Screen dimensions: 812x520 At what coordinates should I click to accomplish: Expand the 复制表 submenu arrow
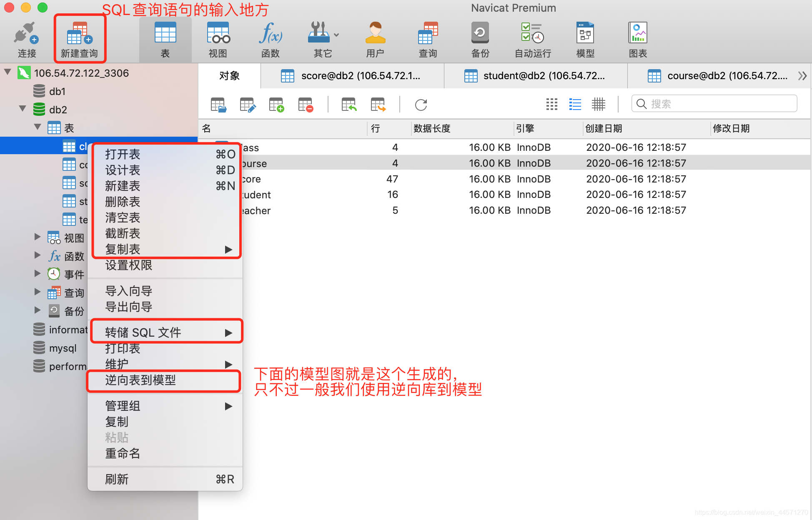[228, 249]
